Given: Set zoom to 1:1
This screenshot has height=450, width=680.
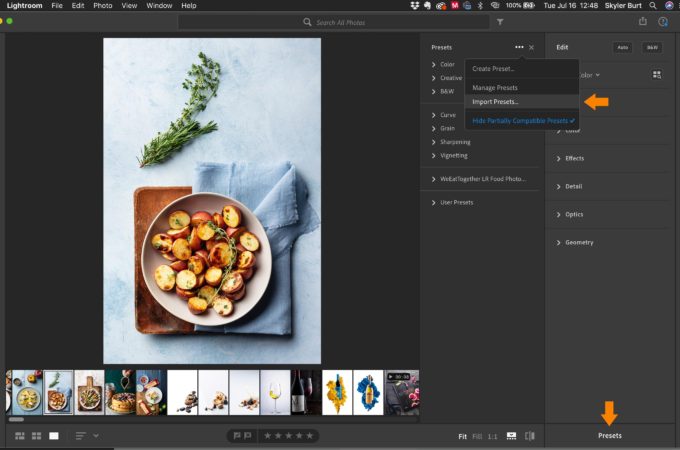Looking at the screenshot, I should [x=493, y=437].
